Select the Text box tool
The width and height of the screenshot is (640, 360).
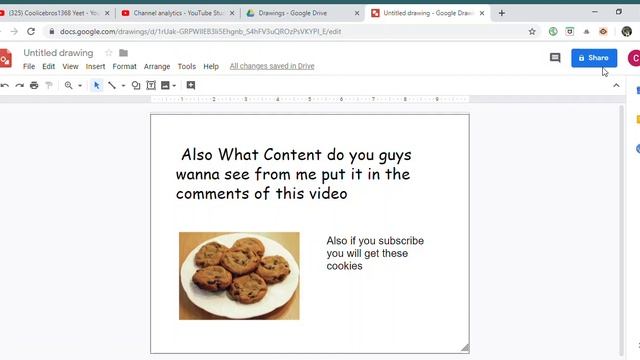tap(151, 85)
